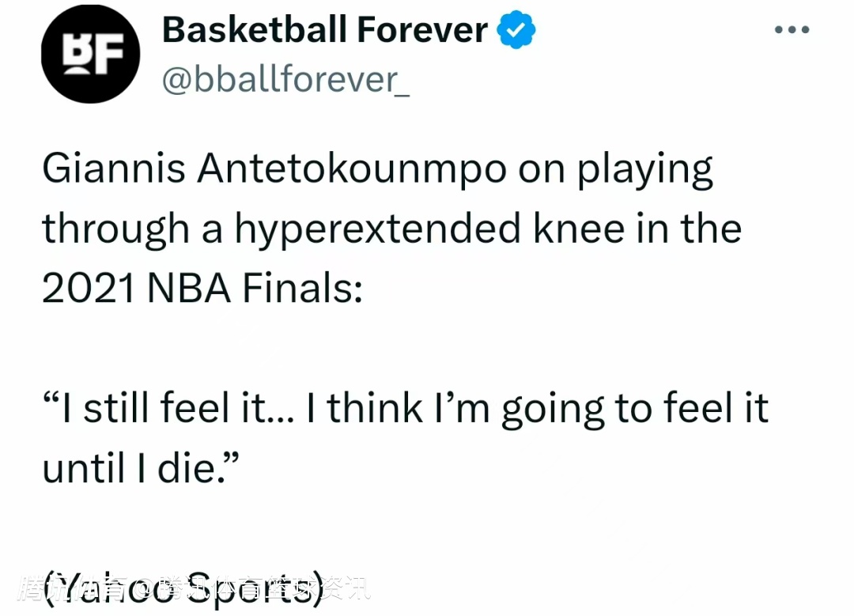Click the name "Giannis" in the tweet

click(x=112, y=168)
